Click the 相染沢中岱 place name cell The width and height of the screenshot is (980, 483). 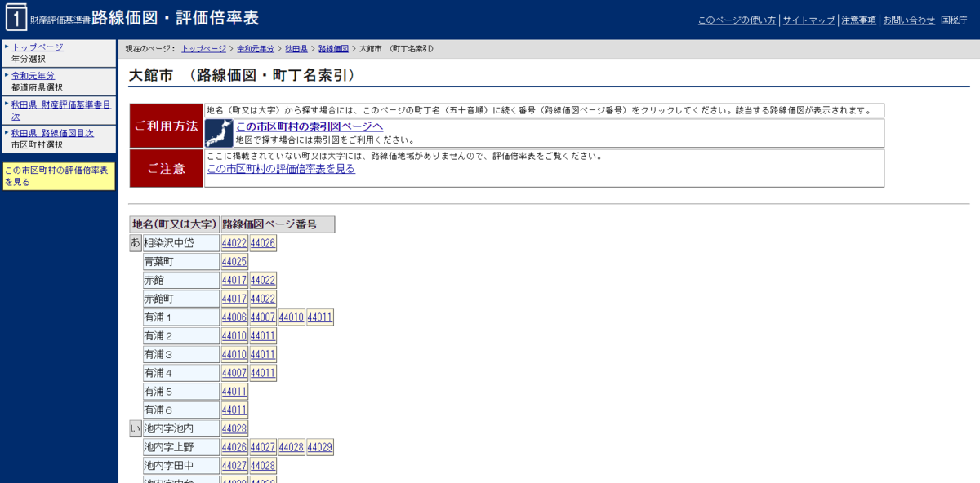180,243
